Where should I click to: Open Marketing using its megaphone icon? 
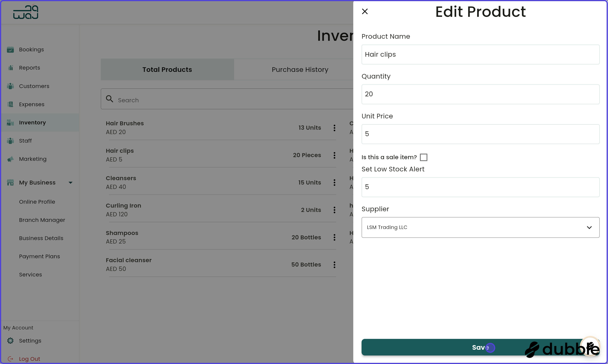11,159
